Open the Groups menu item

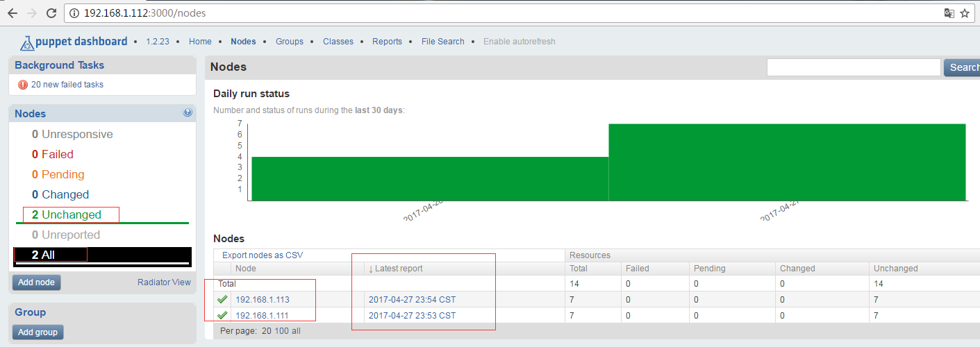point(289,42)
